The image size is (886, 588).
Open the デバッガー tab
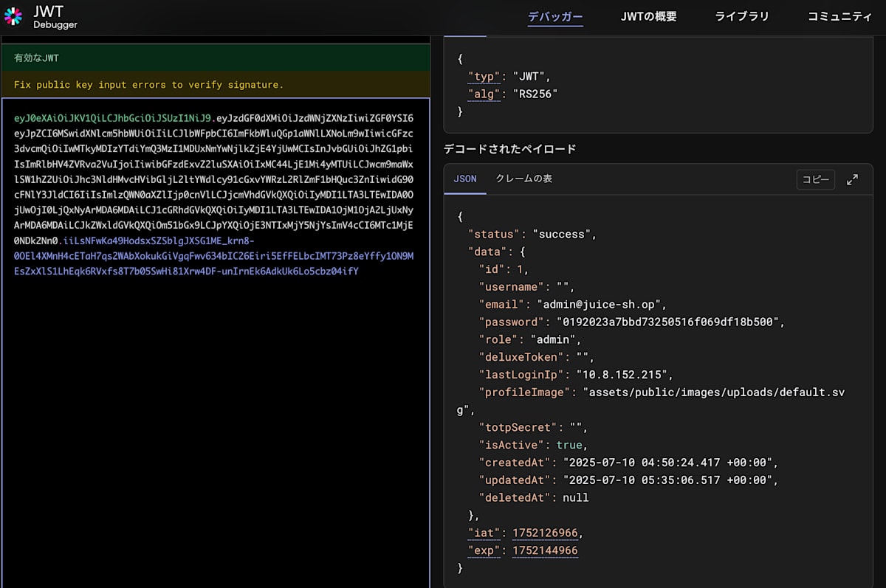click(x=555, y=17)
